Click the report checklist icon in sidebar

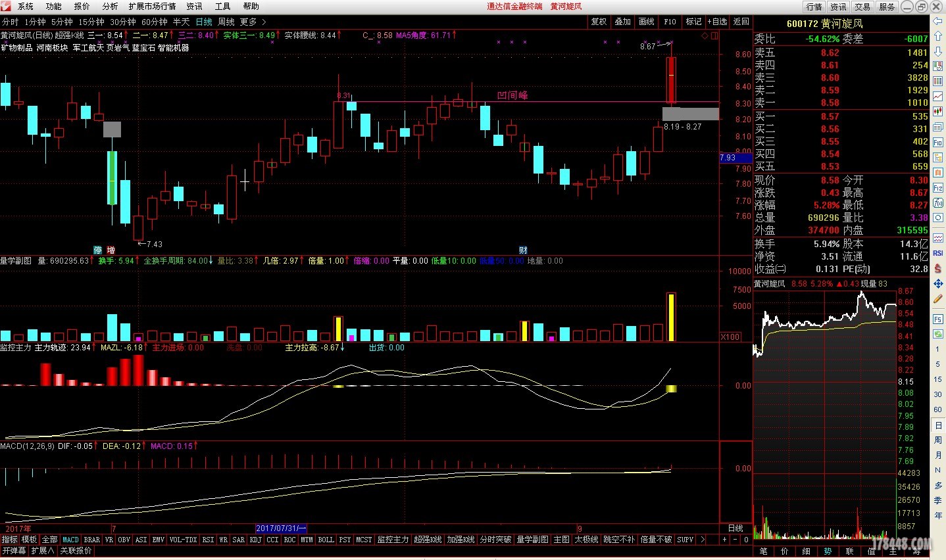point(938,65)
